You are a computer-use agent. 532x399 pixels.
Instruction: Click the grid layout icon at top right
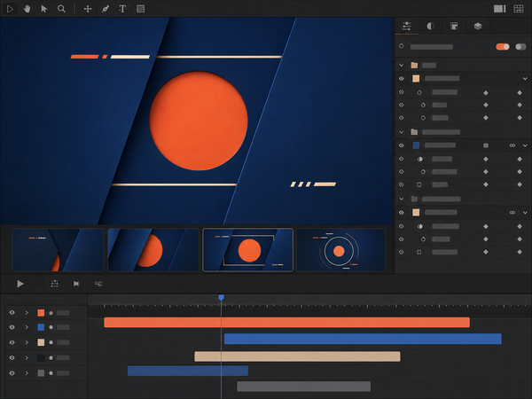pyautogui.click(x=519, y=9)
